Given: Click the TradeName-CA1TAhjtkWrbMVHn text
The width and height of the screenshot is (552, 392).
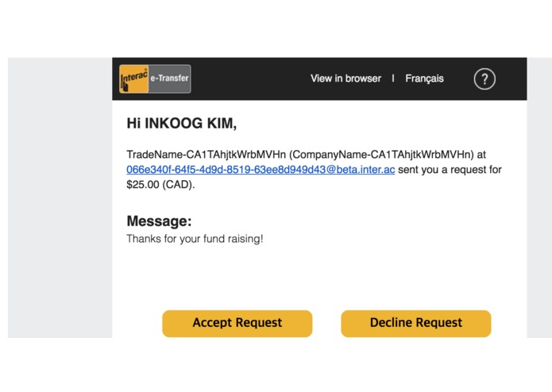Looking at the screenshot, I should click(x=206, y=155).
